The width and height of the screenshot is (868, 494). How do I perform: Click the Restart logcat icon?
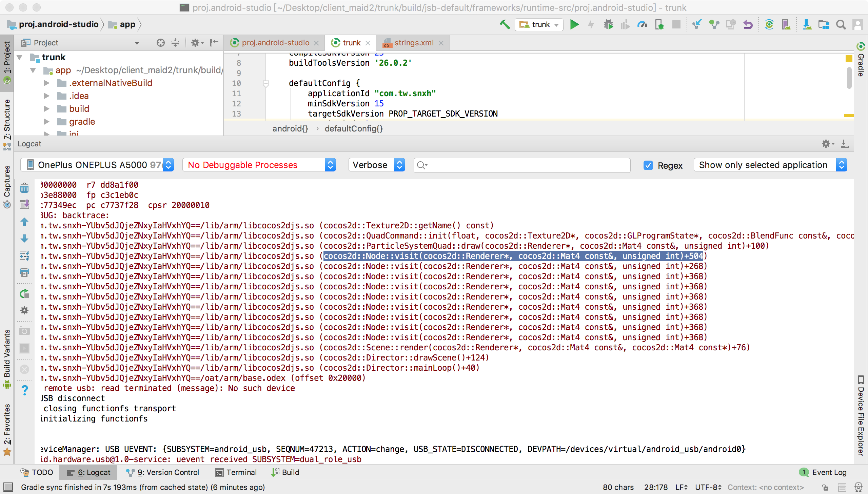pos(24,294)
